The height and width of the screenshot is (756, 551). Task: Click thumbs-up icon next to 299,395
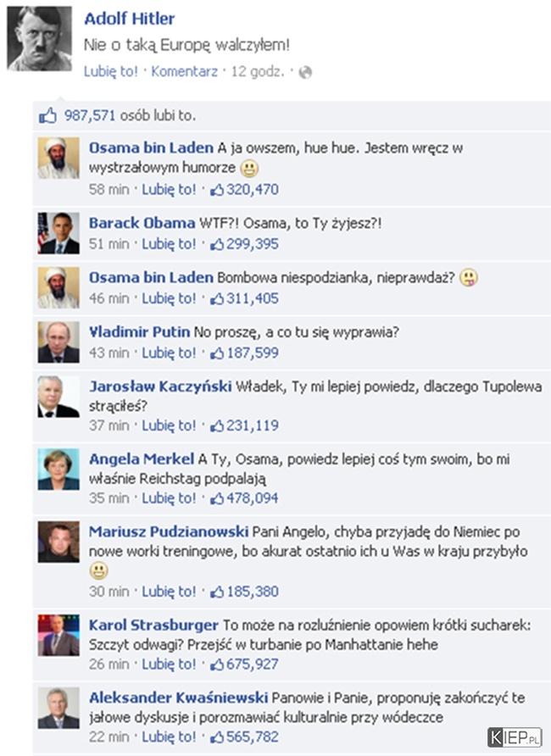[x=217, y=244]
